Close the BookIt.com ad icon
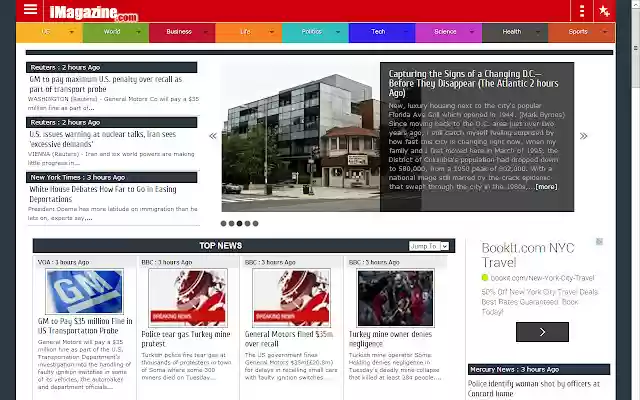Viewport: 640px width, 400px height. (599, 242)
